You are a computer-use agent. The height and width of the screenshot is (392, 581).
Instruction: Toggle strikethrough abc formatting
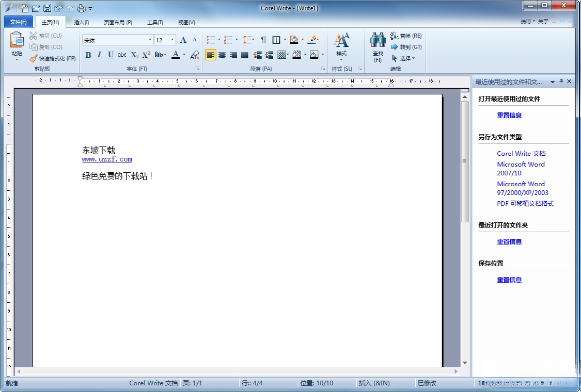tap(122, 55)
